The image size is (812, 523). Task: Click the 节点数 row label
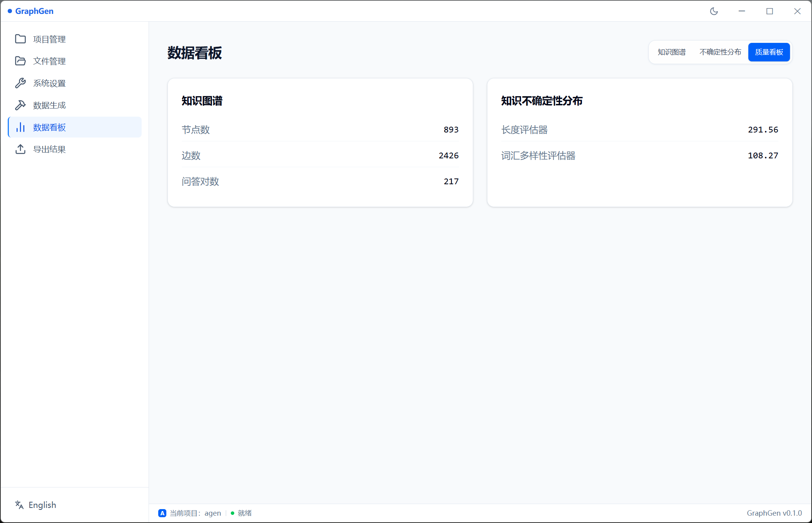tap(196, 130)
